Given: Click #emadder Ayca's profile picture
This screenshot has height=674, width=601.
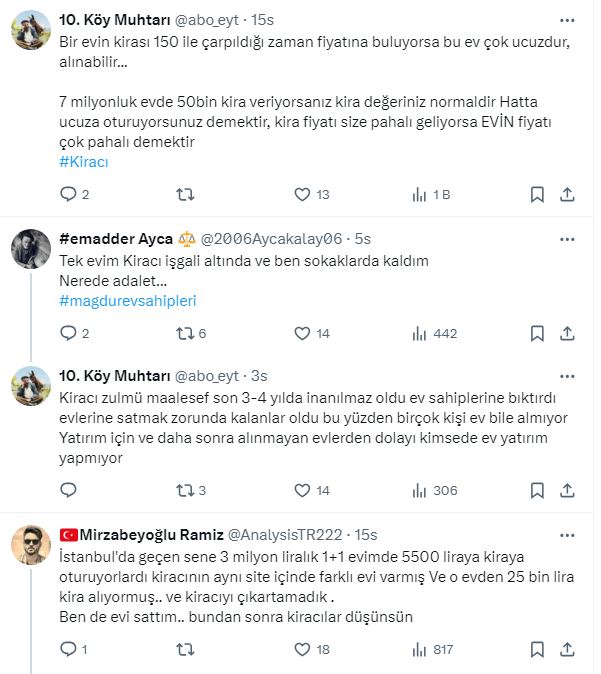Looking at the screenshot, I should [32, 249].
